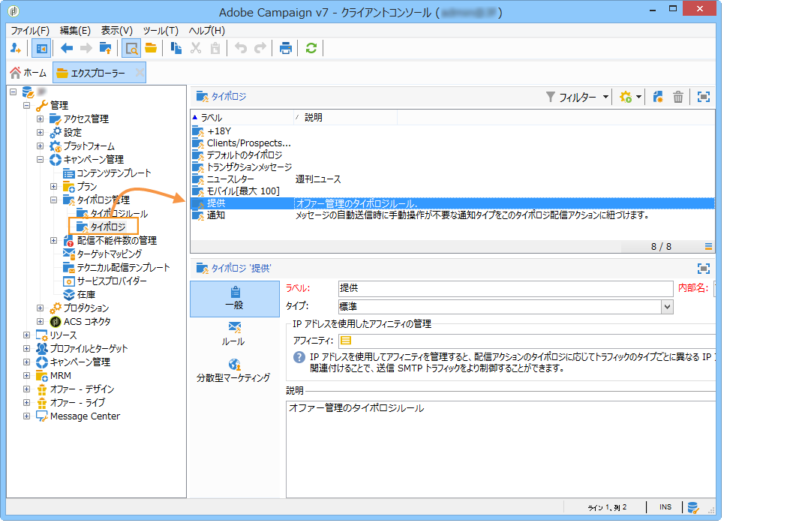This screenshot has height=532, width=802.
Task: Toggle the navigation pane toolbar icon
Action: tap(41, 49)
